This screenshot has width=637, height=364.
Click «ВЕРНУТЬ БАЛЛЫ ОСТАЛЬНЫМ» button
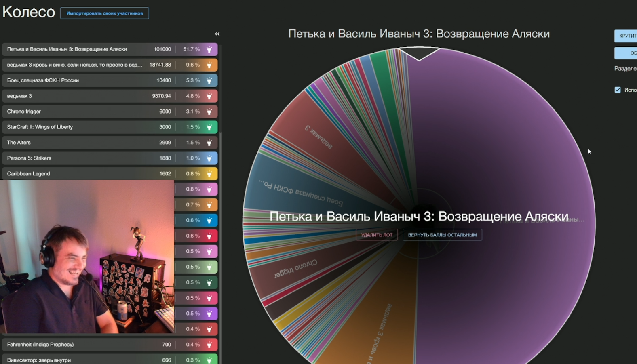point(442,235)
